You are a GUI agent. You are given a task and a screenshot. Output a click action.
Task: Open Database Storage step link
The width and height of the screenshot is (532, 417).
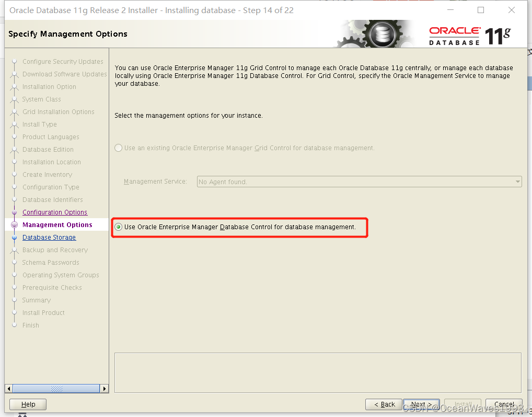tap(49, 238)
